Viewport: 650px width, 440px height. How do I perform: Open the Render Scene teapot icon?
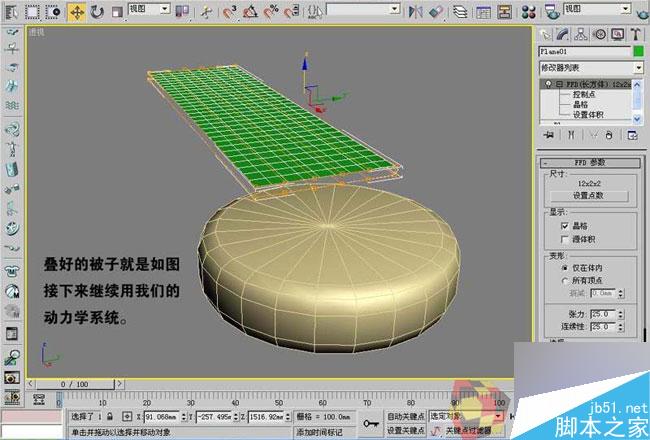point(552,12)
